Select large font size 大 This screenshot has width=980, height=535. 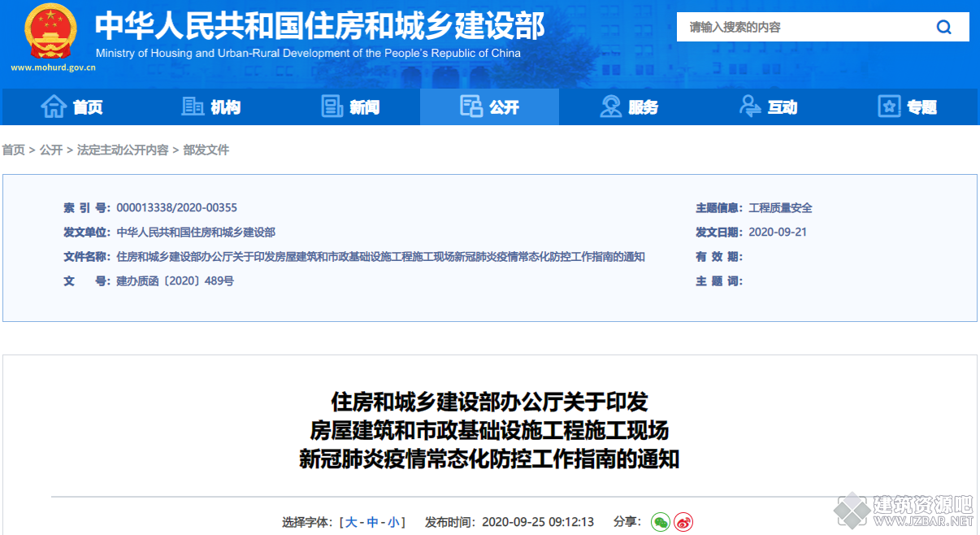click(351, 522)
